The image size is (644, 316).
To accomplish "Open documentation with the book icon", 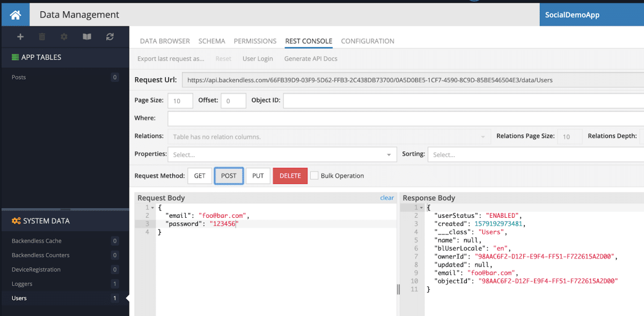I will click(x=86, y=37).
